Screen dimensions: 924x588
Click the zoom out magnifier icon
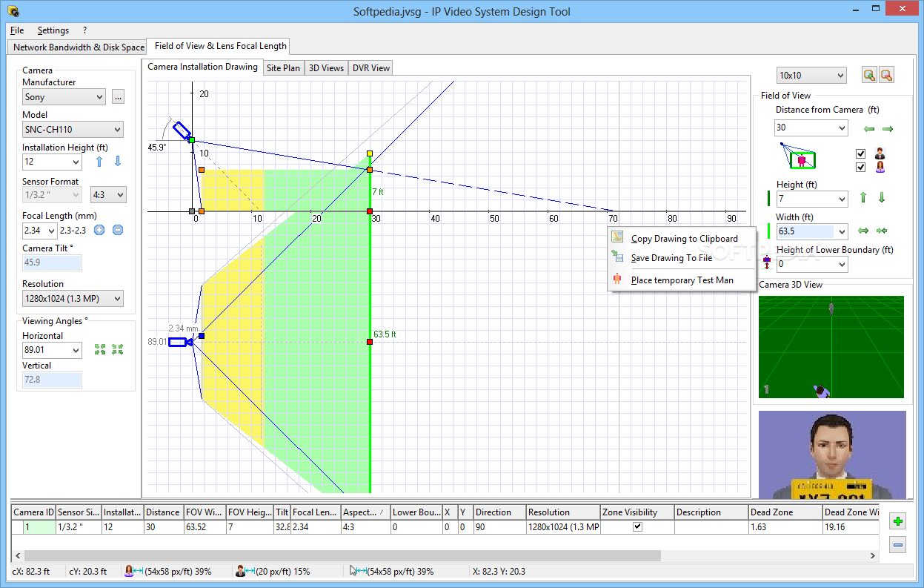[885, 75]
